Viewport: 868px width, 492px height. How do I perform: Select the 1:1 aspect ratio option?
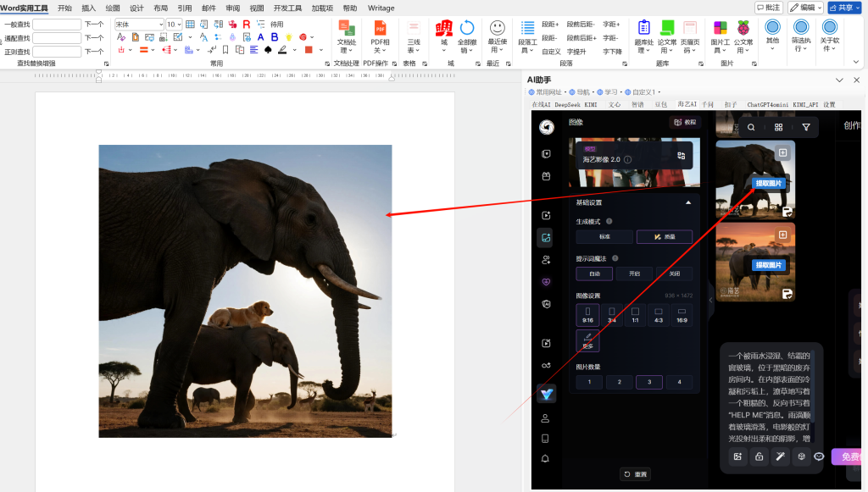[x=636, y=315]
